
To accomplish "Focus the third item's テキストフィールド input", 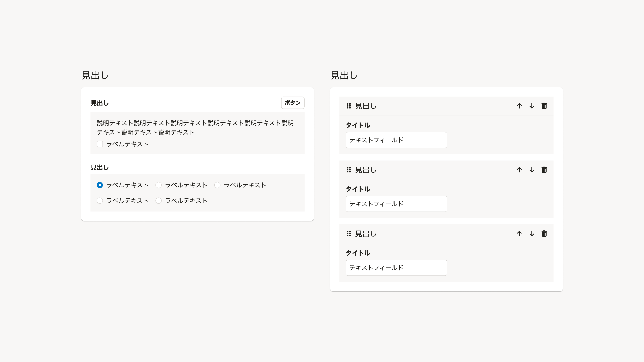I will click(x=396, y=268).
